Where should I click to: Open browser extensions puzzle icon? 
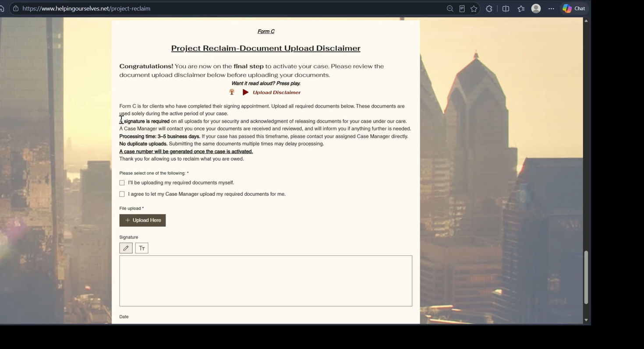click(489, 9)
